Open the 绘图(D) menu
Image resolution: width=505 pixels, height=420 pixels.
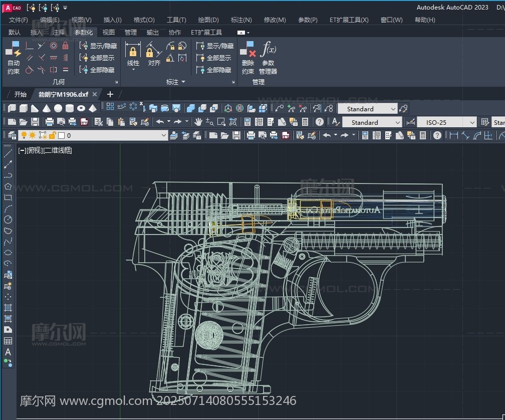tap(208, 20)
